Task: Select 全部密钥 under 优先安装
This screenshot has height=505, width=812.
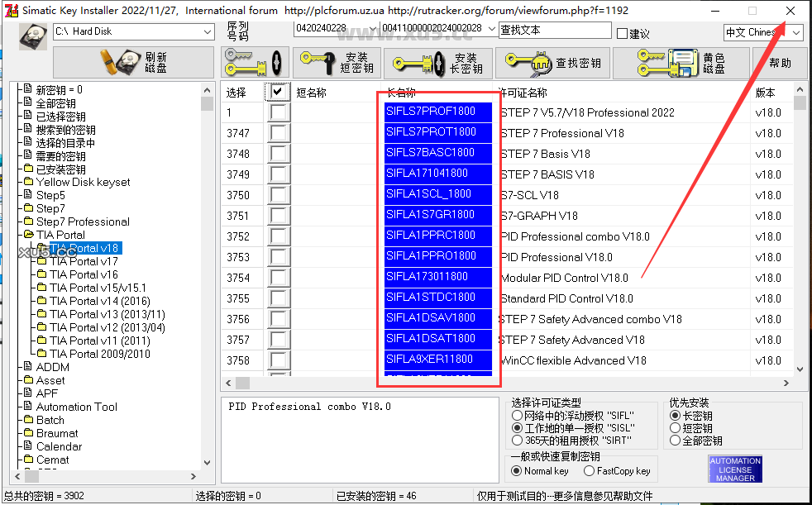Action: [x=676, y=440]
